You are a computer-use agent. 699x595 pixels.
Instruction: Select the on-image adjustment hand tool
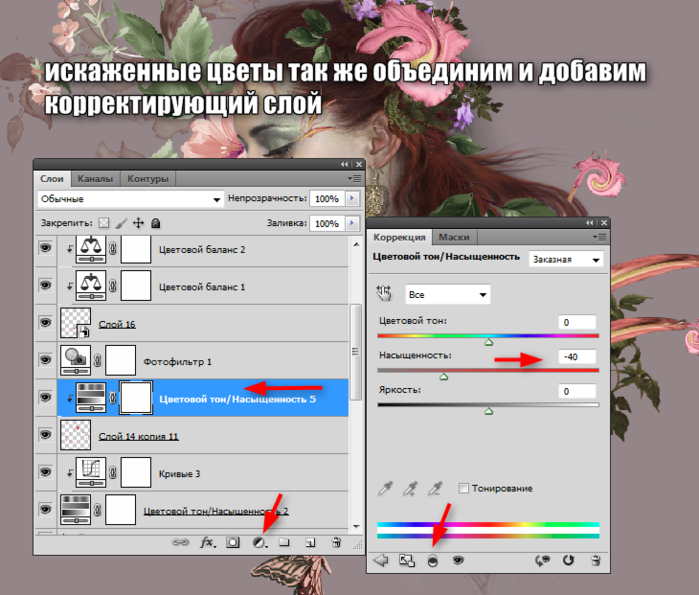tap(383, 293)
